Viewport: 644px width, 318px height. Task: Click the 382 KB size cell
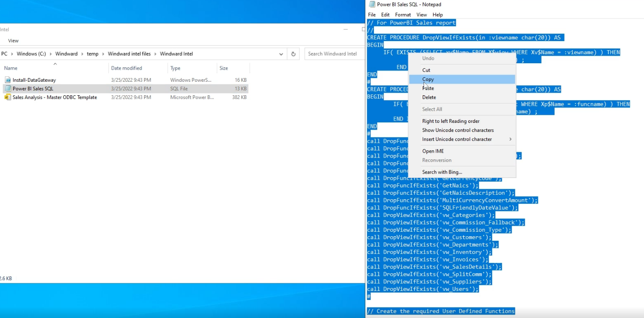[x=239, y=97]
